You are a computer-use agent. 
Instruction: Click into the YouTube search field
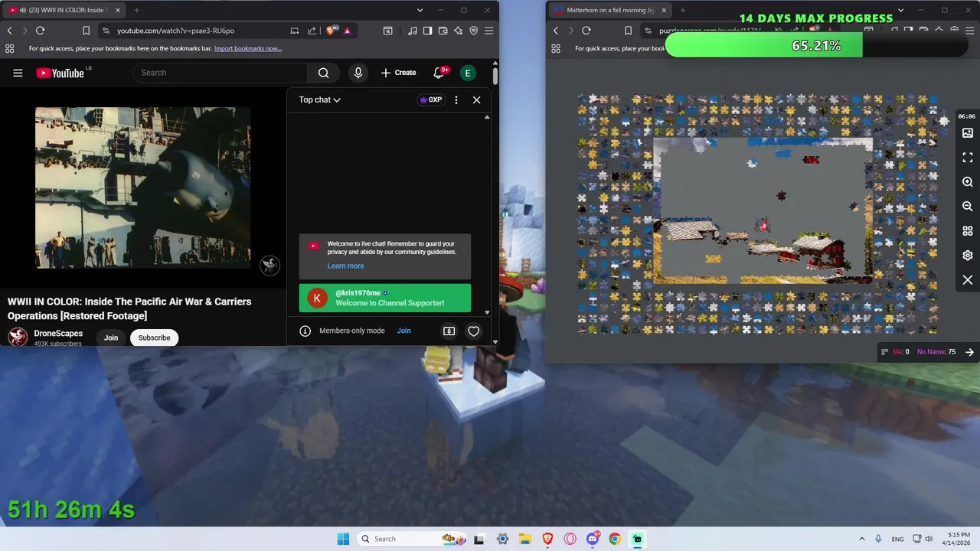220,73
